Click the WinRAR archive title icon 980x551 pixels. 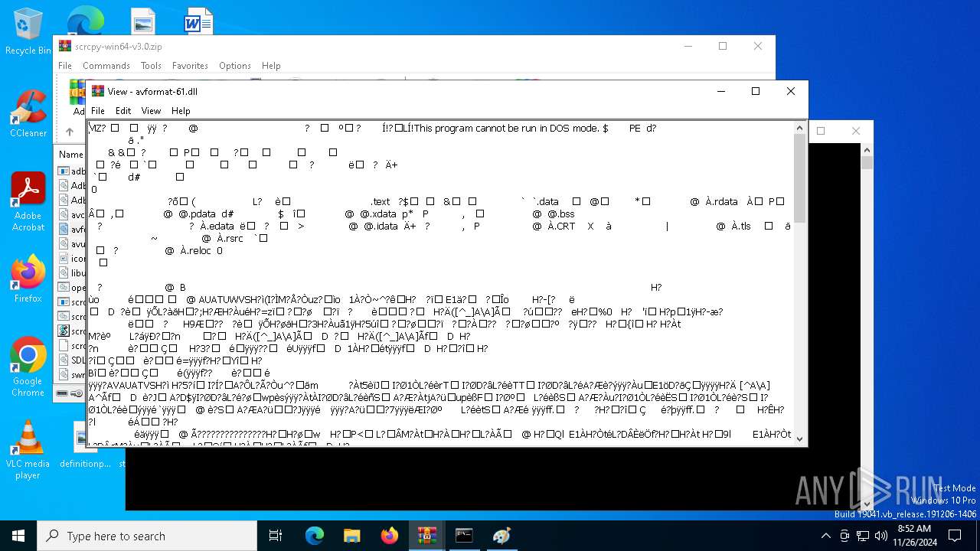tap(65, 46)
